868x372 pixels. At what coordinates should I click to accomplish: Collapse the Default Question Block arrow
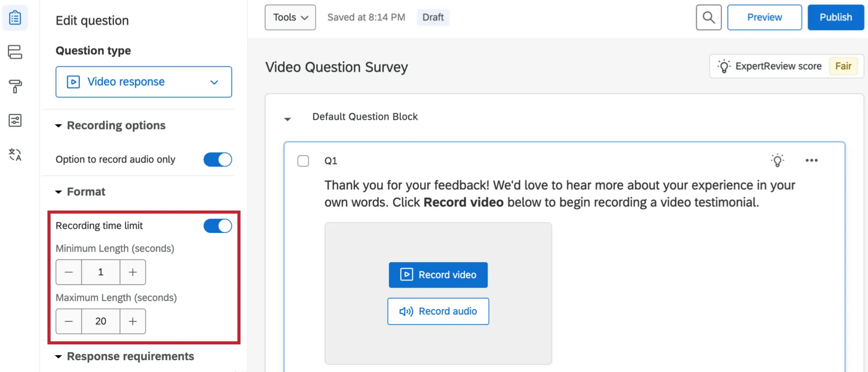287,119
